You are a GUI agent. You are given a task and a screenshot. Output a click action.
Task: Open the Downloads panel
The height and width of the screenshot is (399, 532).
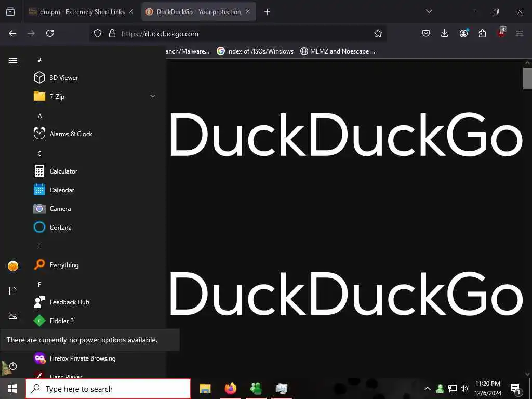445,33
